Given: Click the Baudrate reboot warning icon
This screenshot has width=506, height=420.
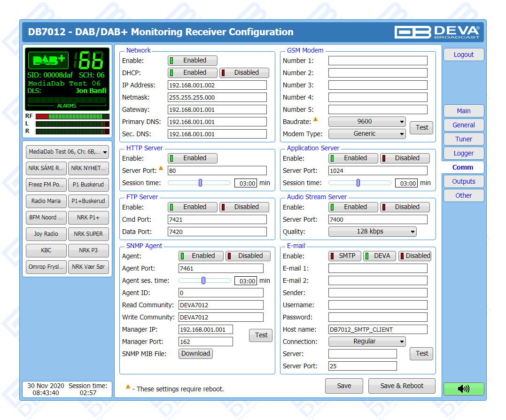Looking at the screenshot, I should pyautogui.click(x=316, y=119).
